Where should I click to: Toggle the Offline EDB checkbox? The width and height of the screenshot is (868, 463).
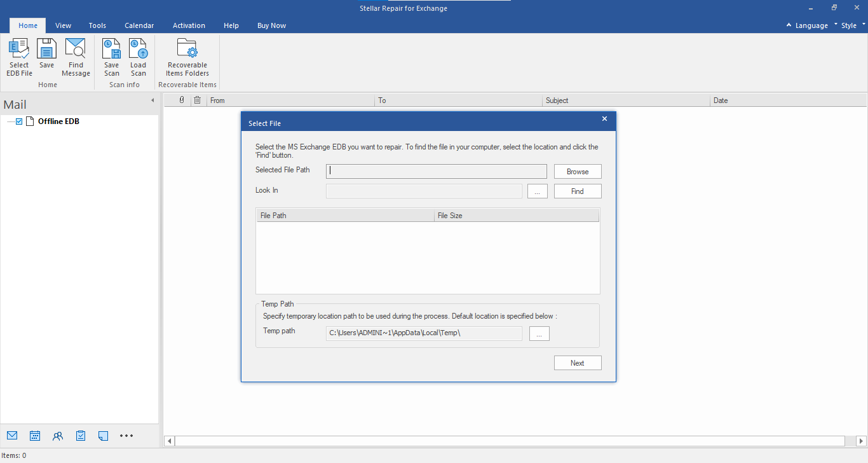click(x=19, y=121)
